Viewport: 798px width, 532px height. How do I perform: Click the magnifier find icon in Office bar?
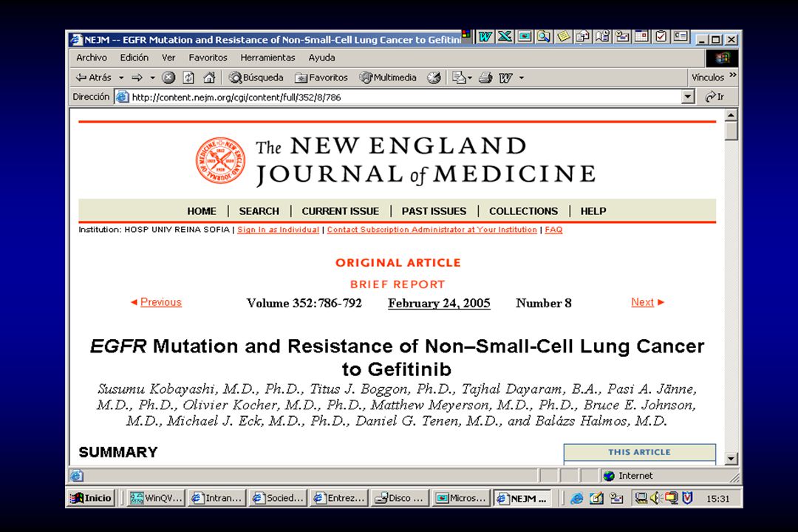pos(544,37)
